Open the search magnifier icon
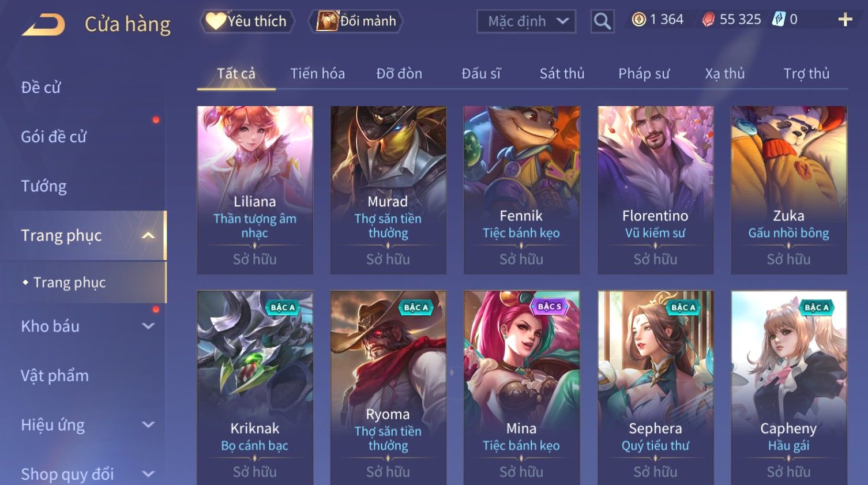The image size is (868, 485). pos(602,21)
